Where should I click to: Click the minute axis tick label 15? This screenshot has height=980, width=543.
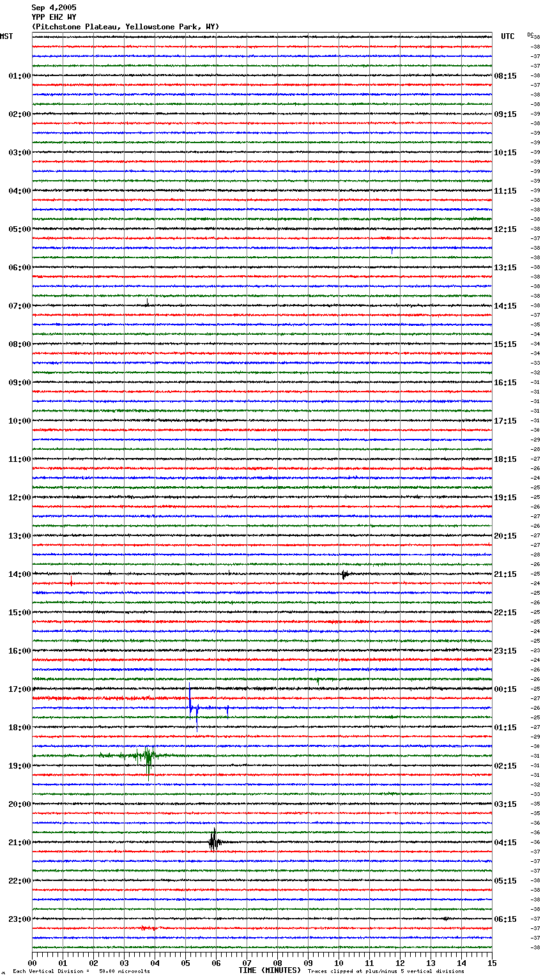492,963
